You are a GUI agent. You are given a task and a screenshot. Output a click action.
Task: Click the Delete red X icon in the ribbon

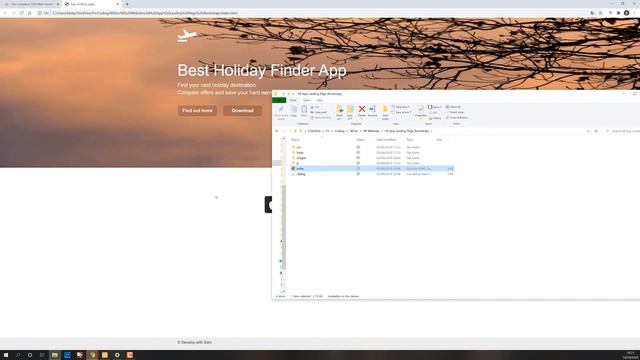coord(362,109)
